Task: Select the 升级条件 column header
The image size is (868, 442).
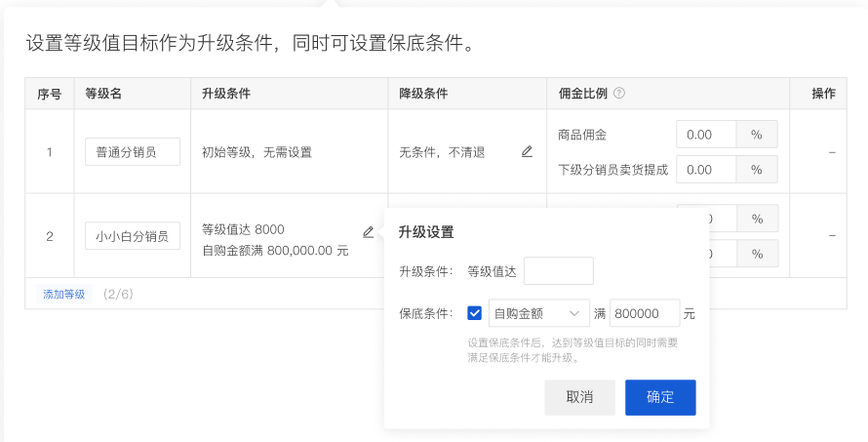Action: pyautogui.click(x=226, y=94)
